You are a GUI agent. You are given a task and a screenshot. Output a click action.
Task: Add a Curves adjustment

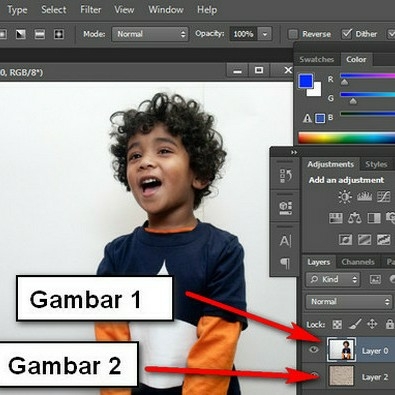[x=383, y=196]
